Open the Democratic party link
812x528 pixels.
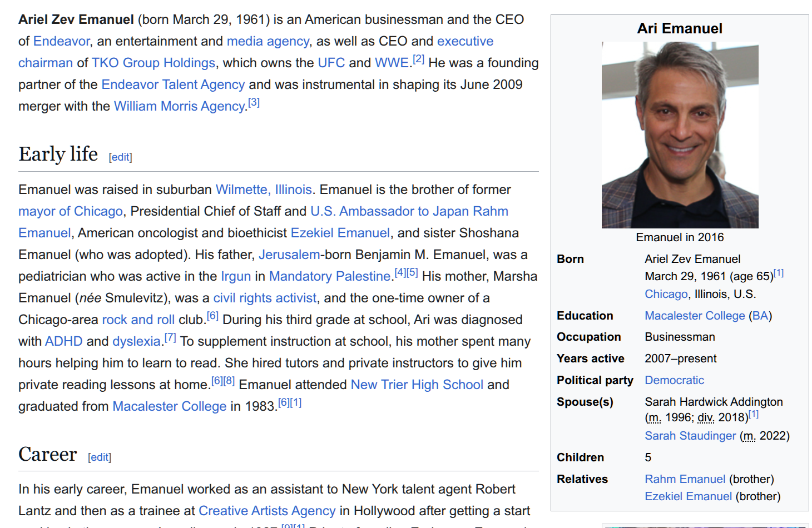(674, 380)
